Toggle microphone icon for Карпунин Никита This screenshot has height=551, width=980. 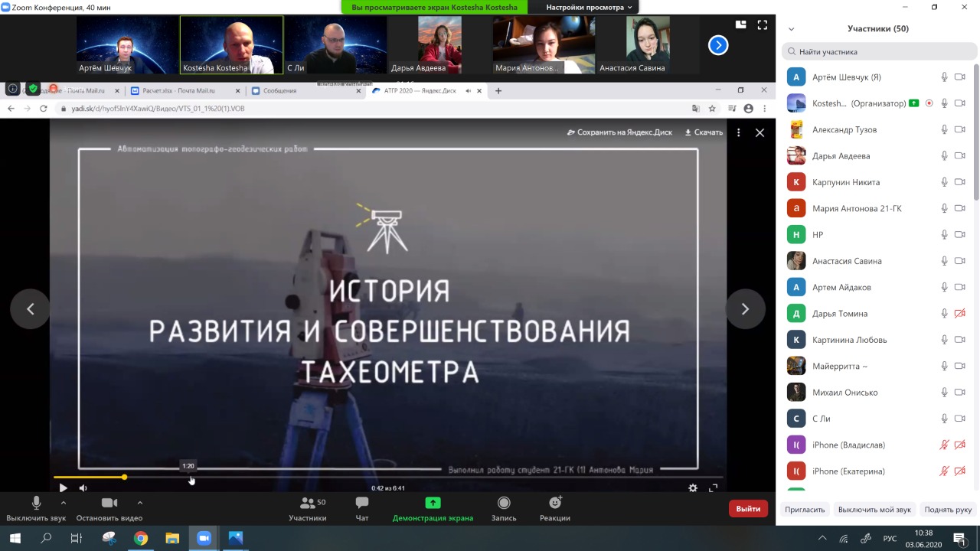[x=945, y=182]
